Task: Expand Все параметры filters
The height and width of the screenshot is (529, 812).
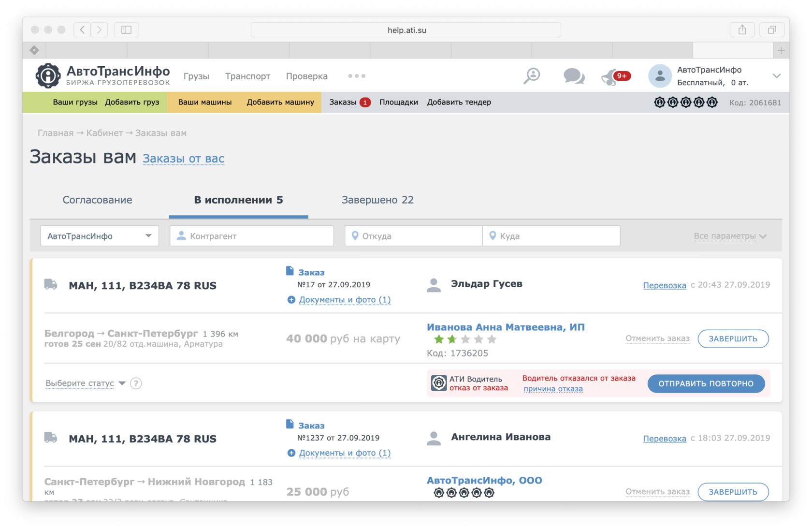Action: pyautogui.click(x=730, y=236)
